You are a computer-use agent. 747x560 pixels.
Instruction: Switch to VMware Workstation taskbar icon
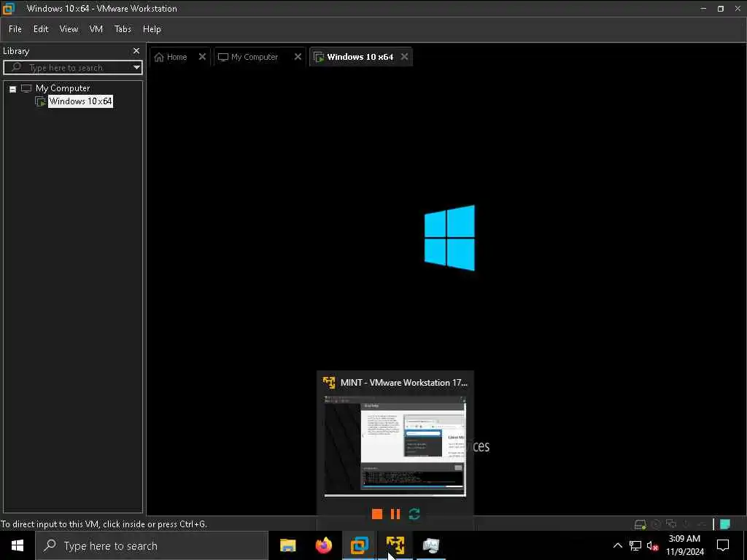[x=359, y=545]
